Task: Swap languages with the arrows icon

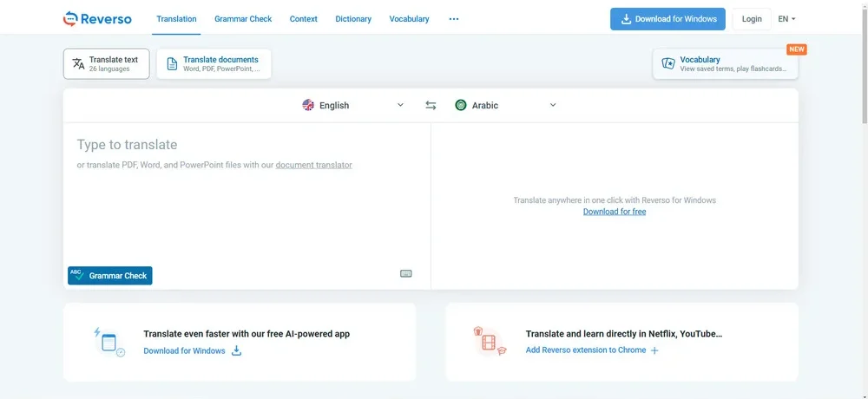Action: click(x=431, y=106)
